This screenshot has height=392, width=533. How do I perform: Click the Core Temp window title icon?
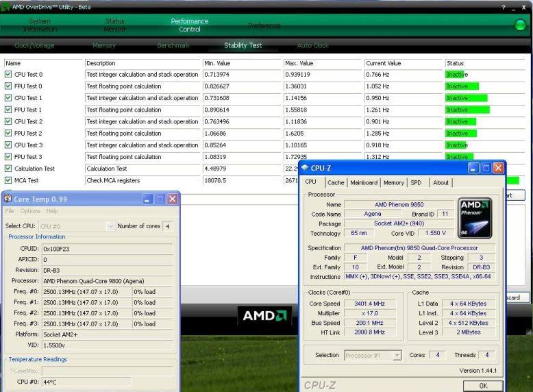(8, 199)
